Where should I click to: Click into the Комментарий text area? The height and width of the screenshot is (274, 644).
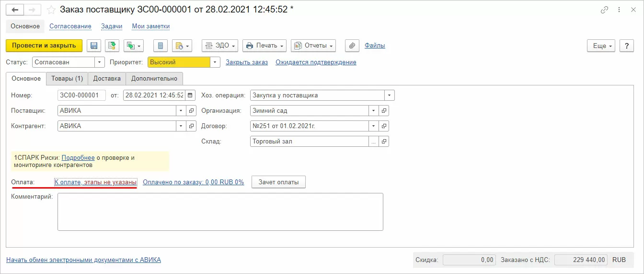(x=220, y=212)
